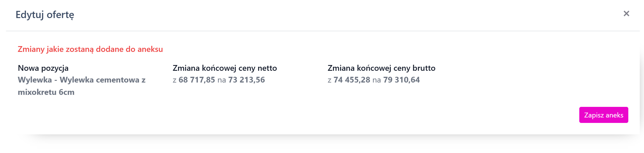The image size is (644, 153).
Task: Click the mixokretu 6cm text line
Action: (46, 92)
